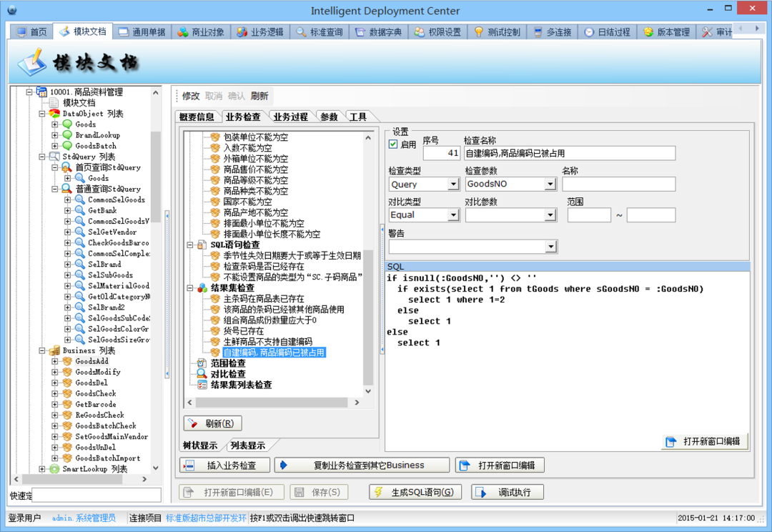
Task: Click the 对比检查 node icon
Action: click(202, 375)
